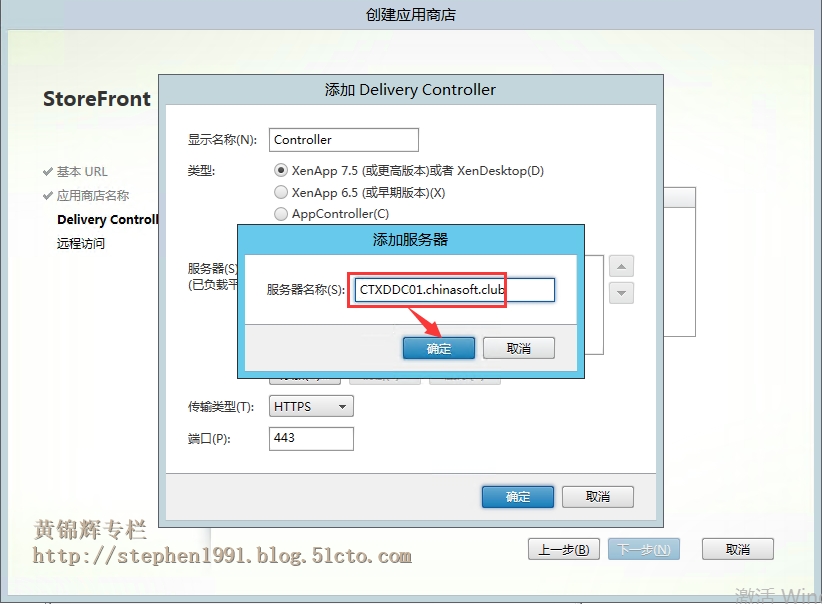The image size is (822, 604).
Task: Select the Delivery Controller wizard step
Action: (x=107, y=220)
